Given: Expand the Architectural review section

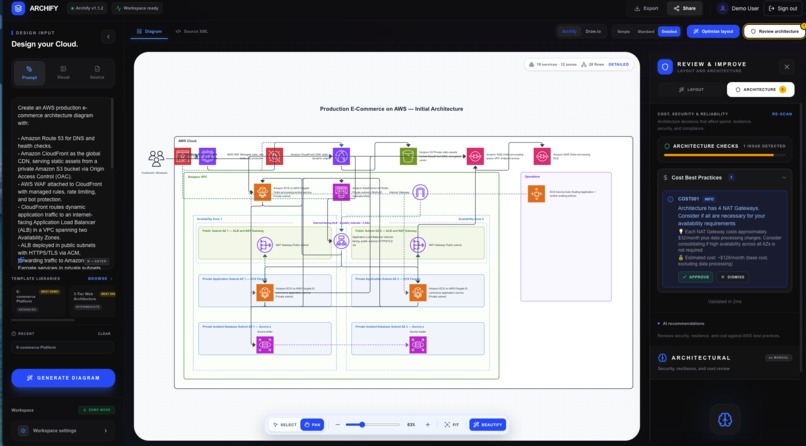Looking at the screenshot, I should (x=724, y=362).
